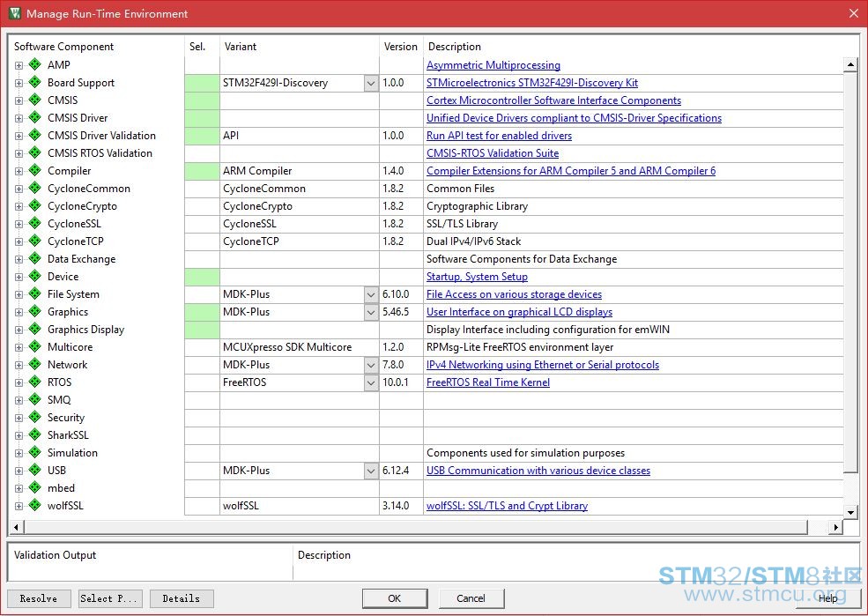Click the Cancel button

click(x=471, y=598)
